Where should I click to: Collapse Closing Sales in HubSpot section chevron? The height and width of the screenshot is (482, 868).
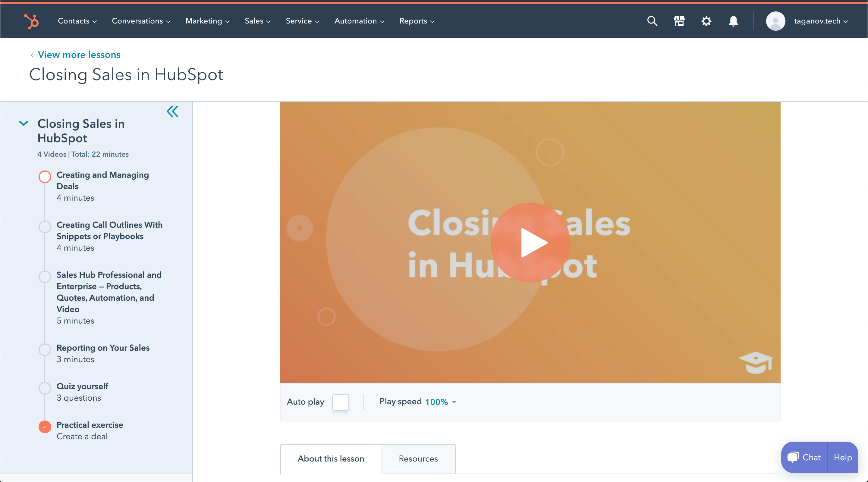(x=24, y=123)
